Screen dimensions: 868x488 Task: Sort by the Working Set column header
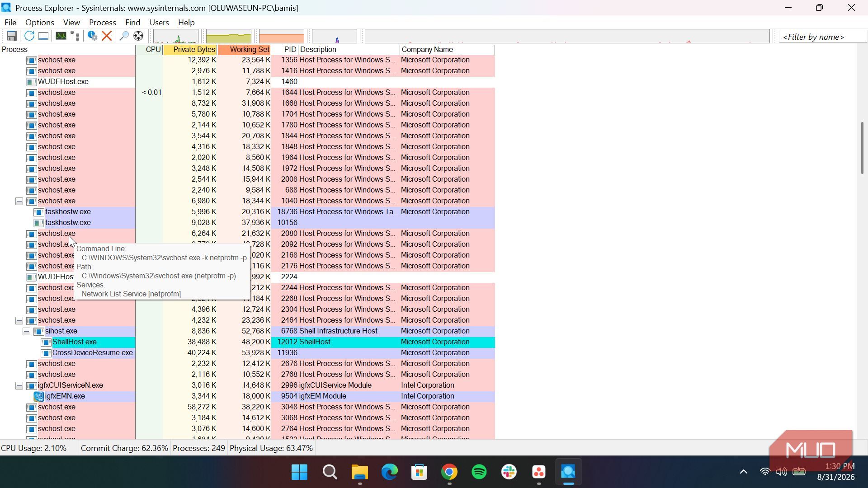245,50
